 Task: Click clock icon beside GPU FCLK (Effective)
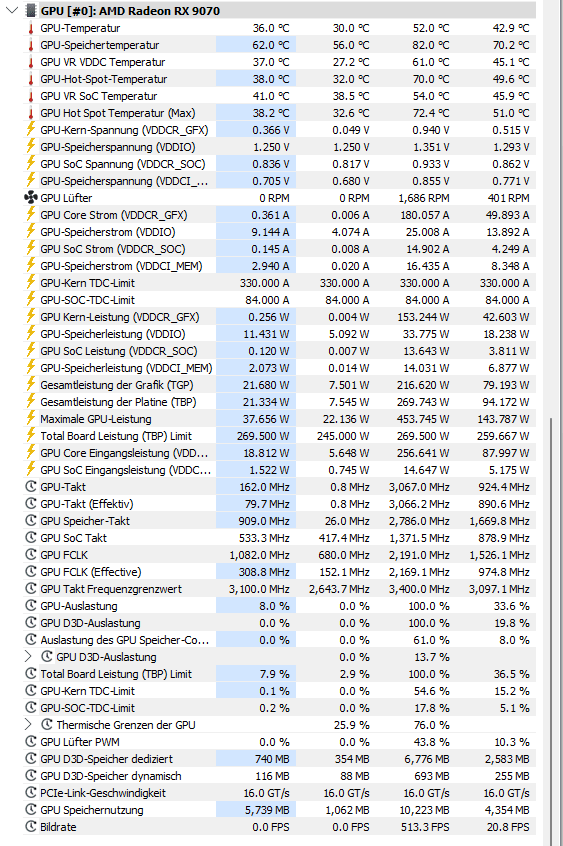pyautogui.click(x=31, y=572)
